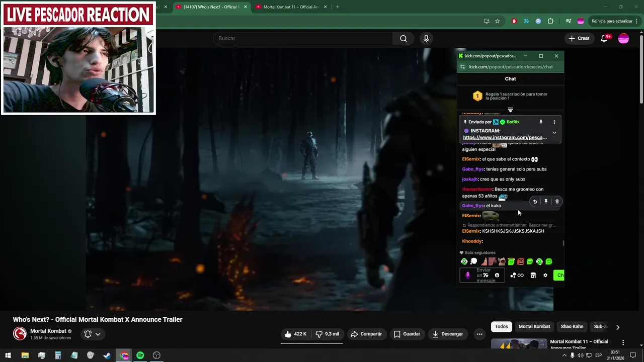The width and height of the screenshot is (644, 362).
Task: Open the media controls icon in toolbar
Action: [x=569, y=21]
